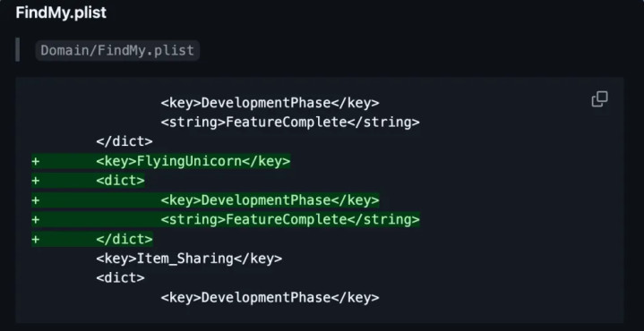Click the plus marker beside added dict line
Viewport: 644px width, 331px height.
(x=36, y=181)
